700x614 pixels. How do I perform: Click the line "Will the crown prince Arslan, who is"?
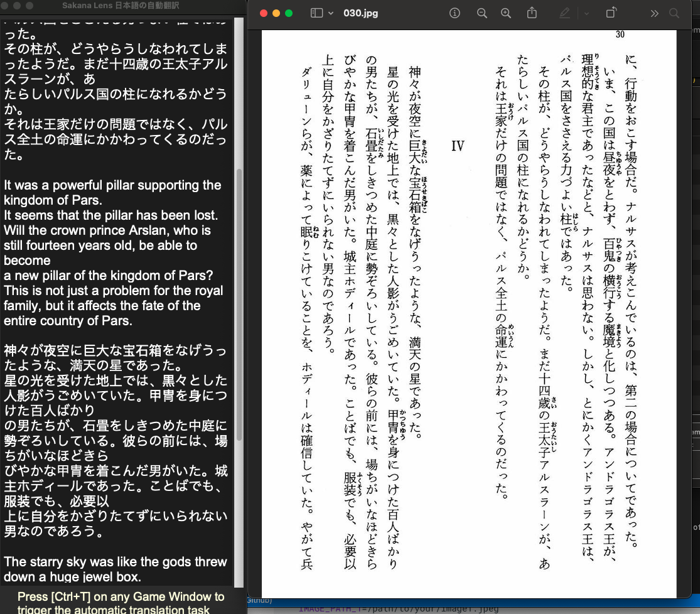point(107,230)
